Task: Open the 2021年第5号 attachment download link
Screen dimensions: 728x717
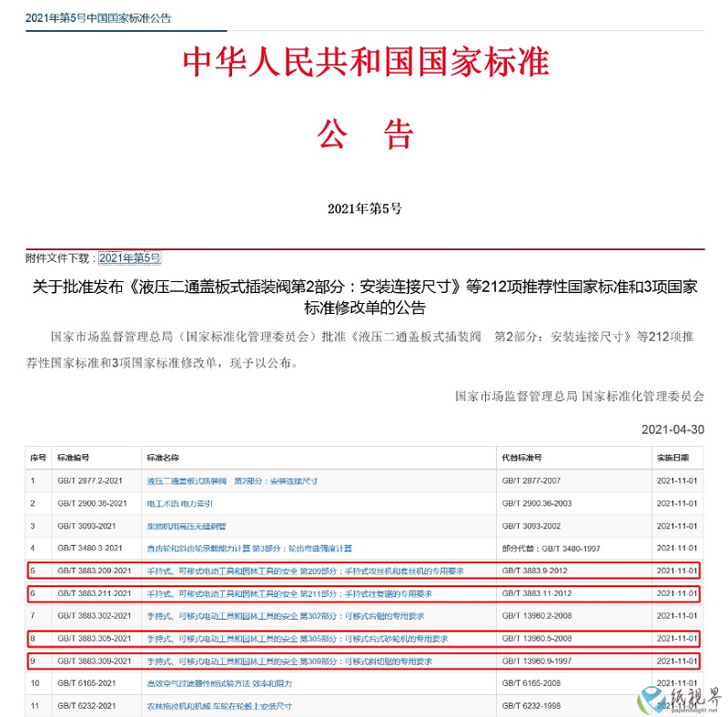Action: tap(130, 258)
